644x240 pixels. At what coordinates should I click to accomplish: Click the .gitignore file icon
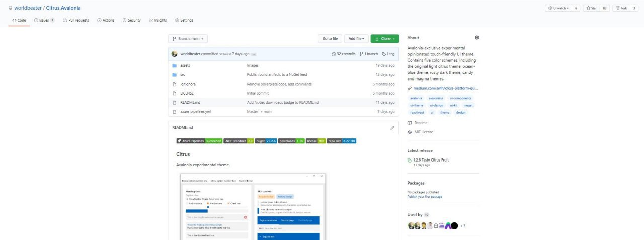175,84
